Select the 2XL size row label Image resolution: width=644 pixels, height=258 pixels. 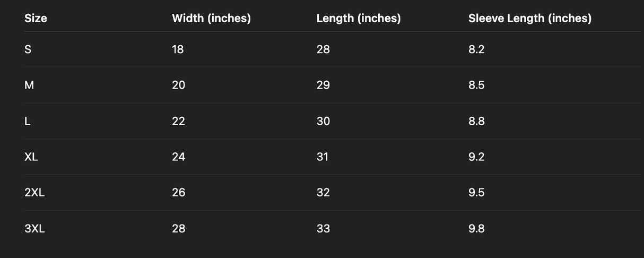click(34, 193)
